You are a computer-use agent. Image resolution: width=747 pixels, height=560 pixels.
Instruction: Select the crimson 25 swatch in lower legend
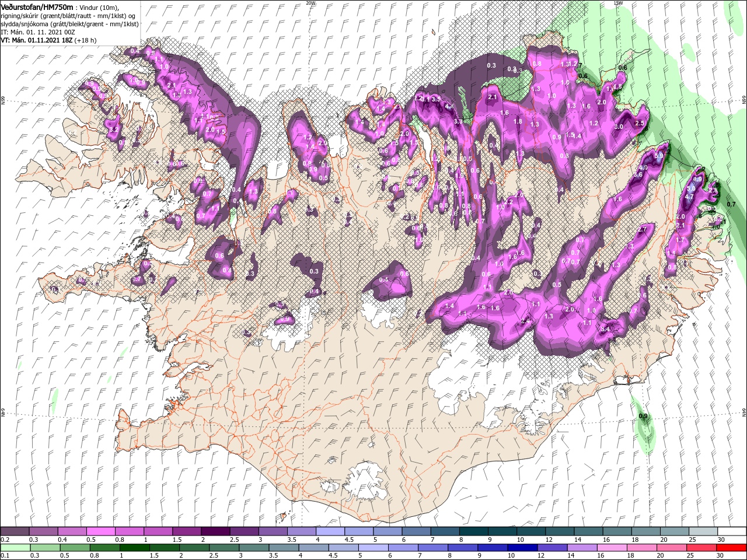tap(701, 547)
